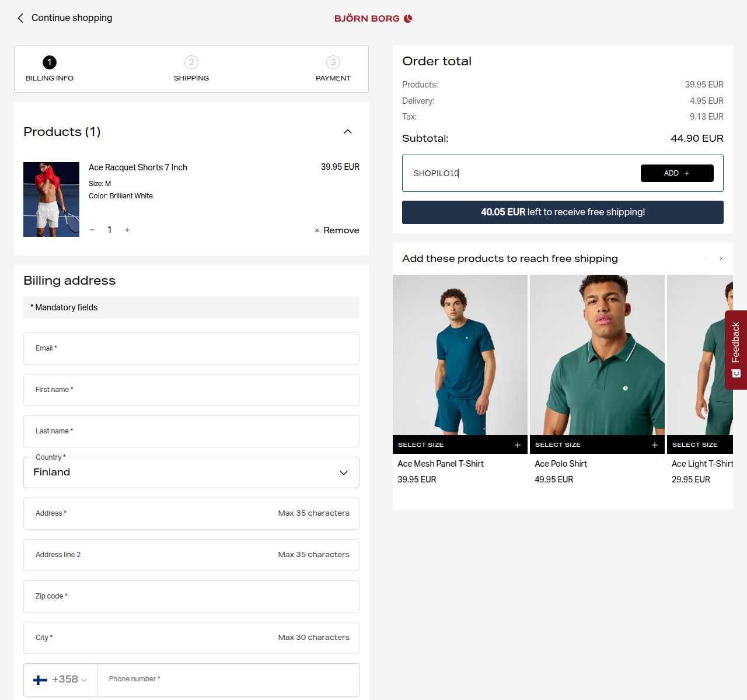Open Ace Racquet Shorts product thumbnail

pyautogui.click(x=51, y=199)
